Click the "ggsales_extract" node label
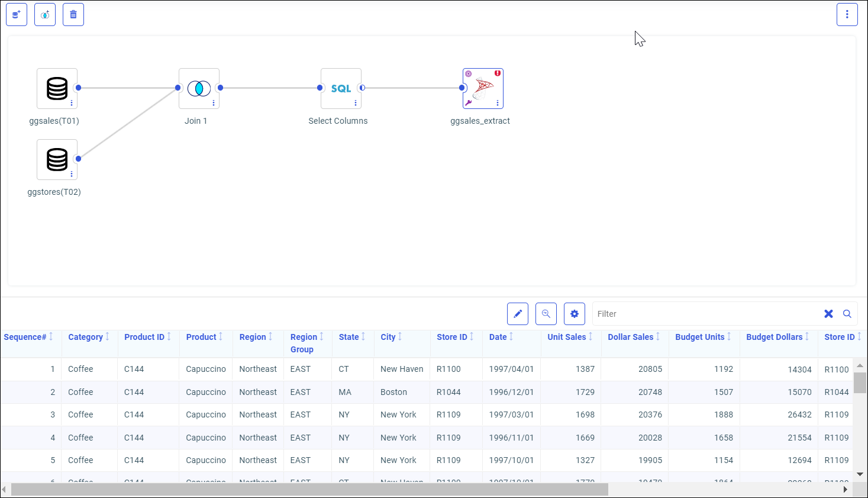 click(480, 121)
